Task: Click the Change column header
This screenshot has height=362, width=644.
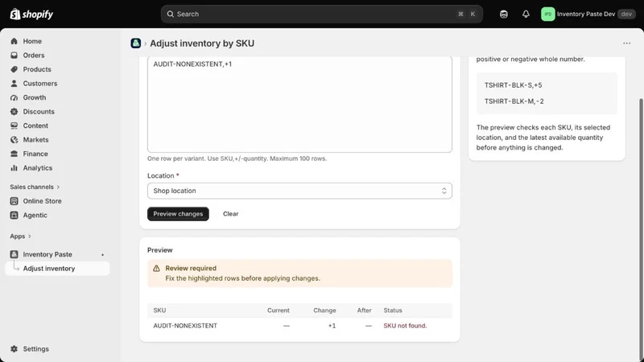Action: click(324, 311)
